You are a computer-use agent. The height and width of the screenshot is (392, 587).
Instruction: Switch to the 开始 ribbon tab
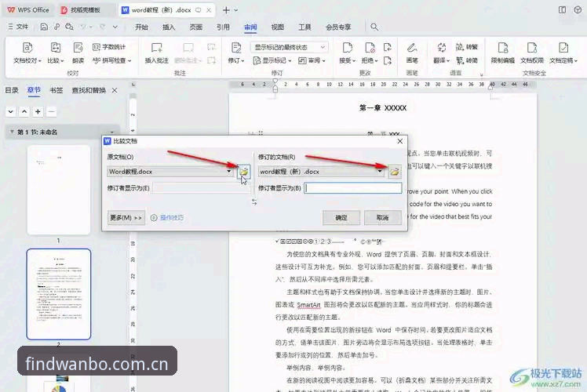pos(141,27)
